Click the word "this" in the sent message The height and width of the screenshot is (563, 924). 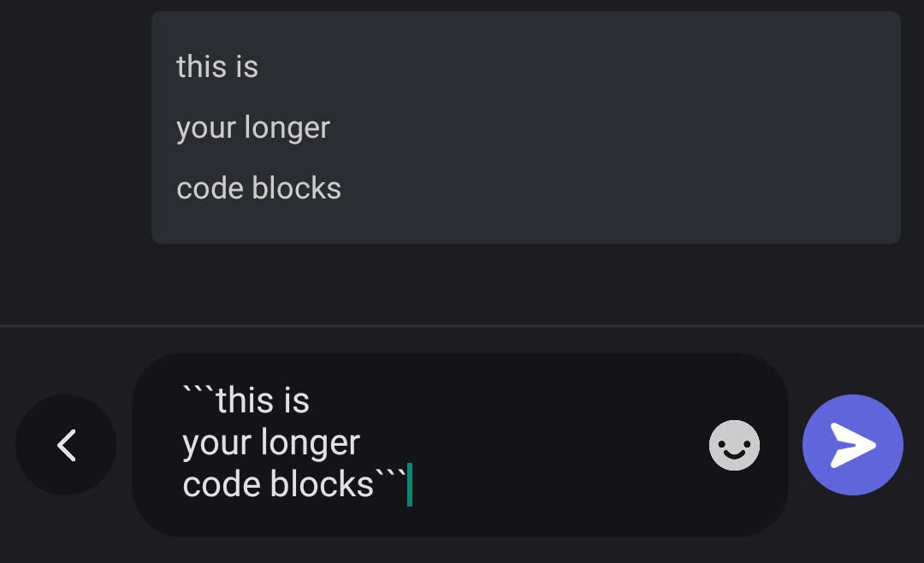point(200,67)
